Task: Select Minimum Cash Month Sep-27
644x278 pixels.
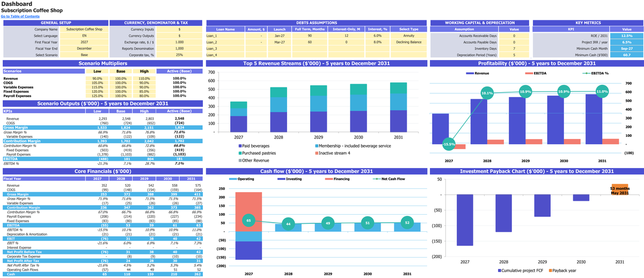Action: pos(627,48)
